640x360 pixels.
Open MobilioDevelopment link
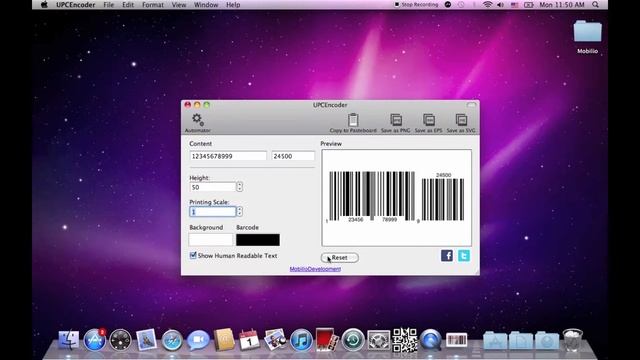pyautogui.click(x=315, y=269)
